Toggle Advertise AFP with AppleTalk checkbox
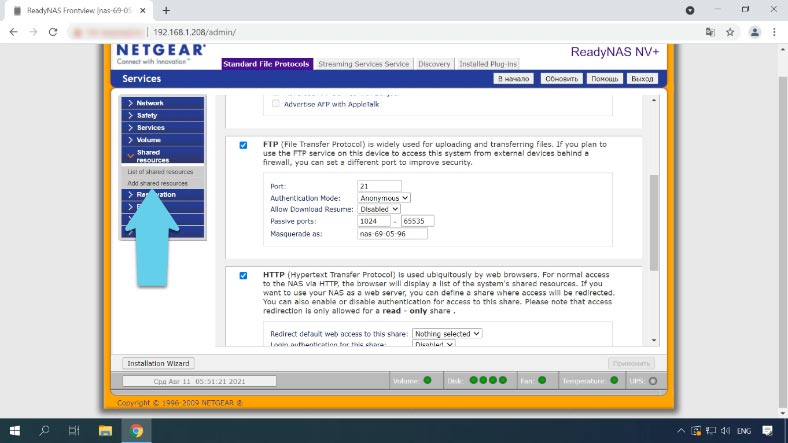Image resolution: width=788 pixels, height=443 pixels. [275, 104]
